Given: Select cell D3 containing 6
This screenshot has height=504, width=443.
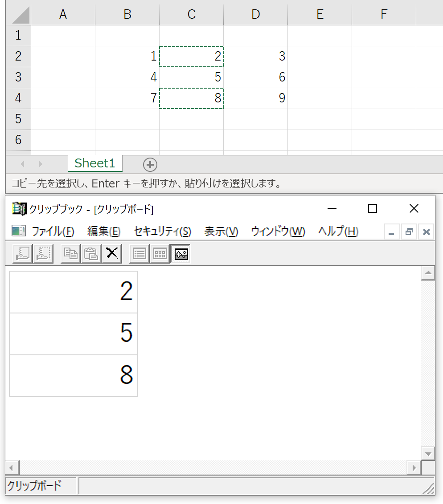Looking at the screenshot, I should coord(255,77).
